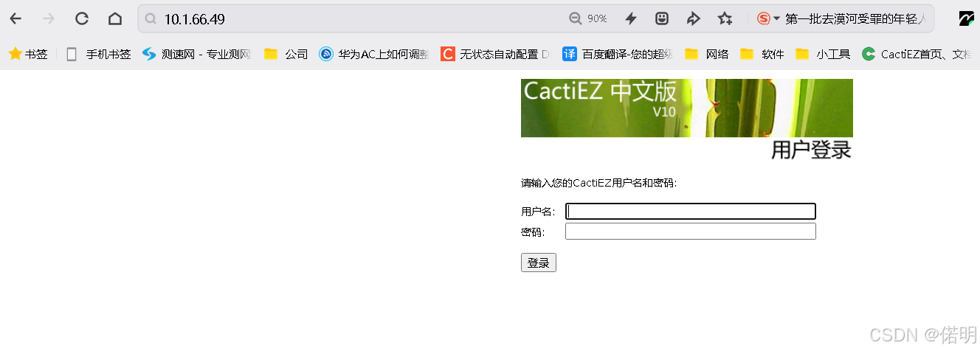This screenshot has height=351, width=980.
Task: Open the 百度翻译 bookmark
Action: coord(618,54)
